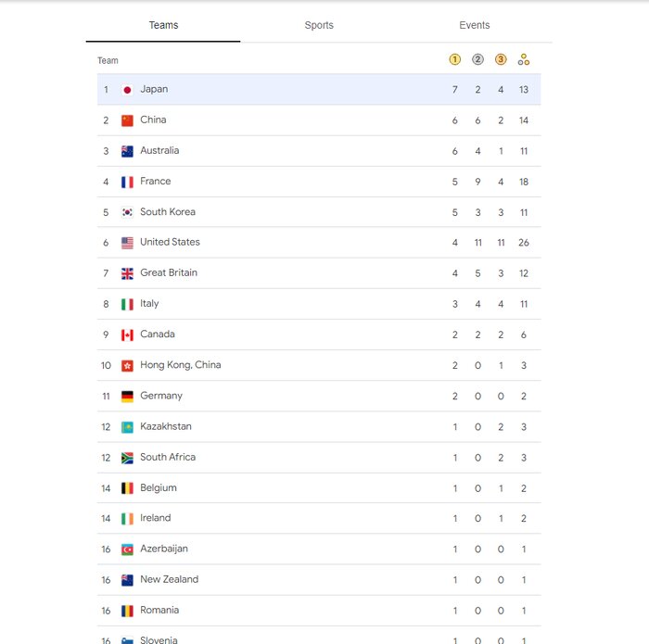
Task: Click the silver medal column icon
Action: [477, 59]
